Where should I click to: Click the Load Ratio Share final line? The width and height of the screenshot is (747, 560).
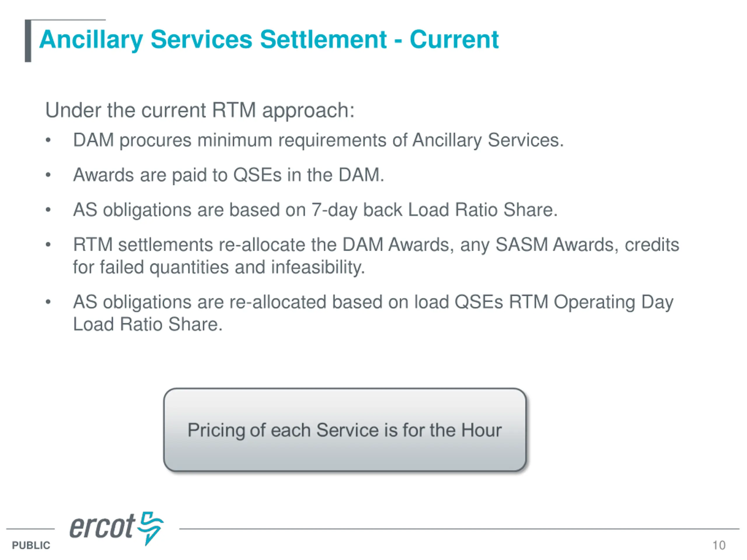tap(148, 324)
